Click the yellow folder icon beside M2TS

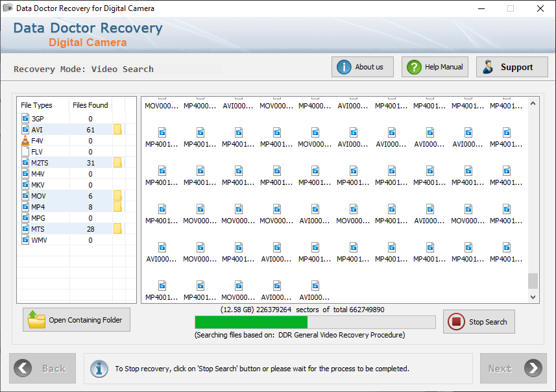coord(117,162)
